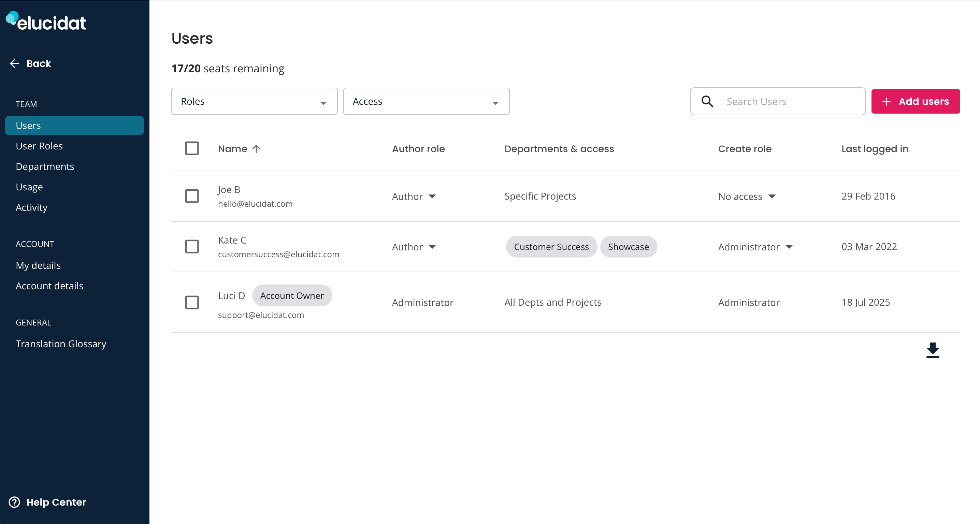Screen dimensions: 980x524
Task: Switch to the User Roles section
Action: (x=39, y=146)
